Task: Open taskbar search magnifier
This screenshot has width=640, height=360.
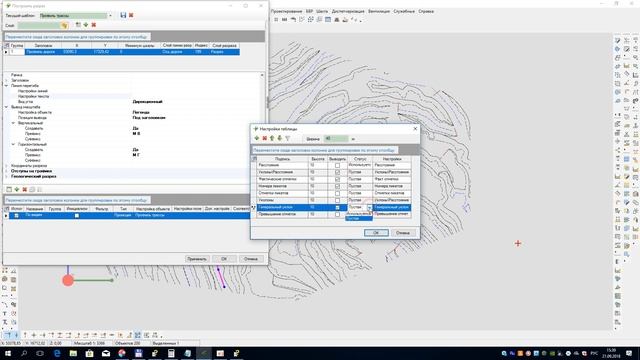Action: (x=24, y=353)
